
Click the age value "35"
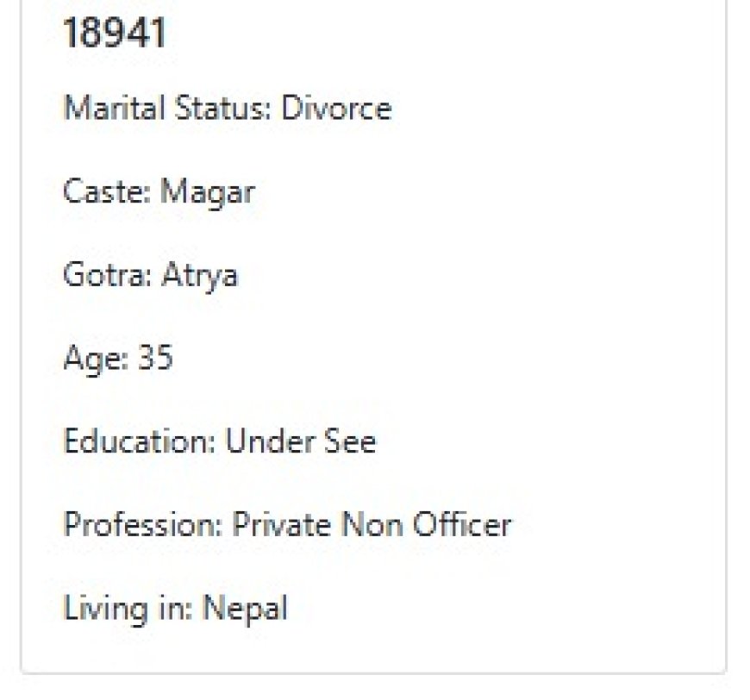155,357
